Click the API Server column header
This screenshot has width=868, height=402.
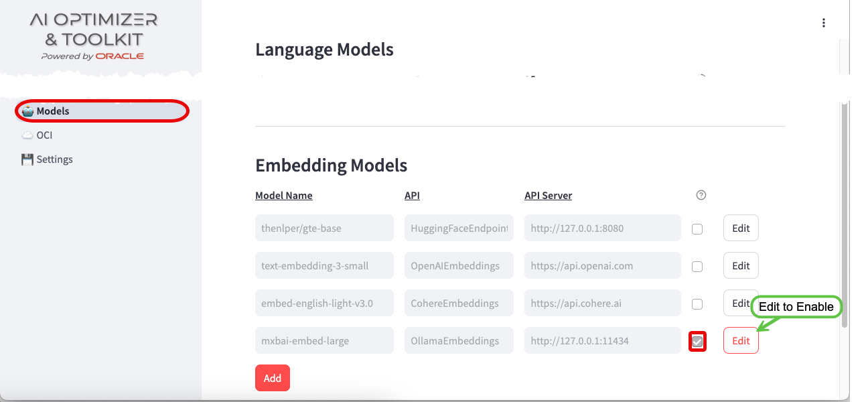[549, 196]
